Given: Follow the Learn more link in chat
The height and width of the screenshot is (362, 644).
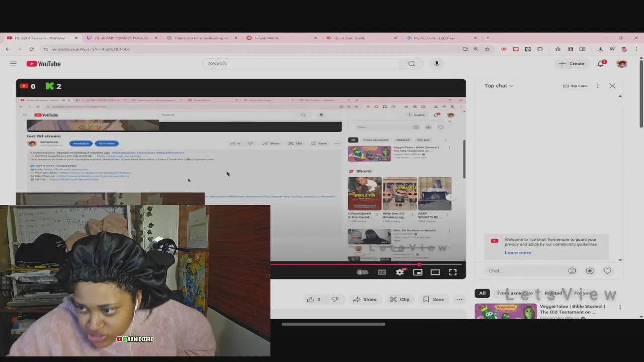Looking at the screenshot, I should 518,252.
